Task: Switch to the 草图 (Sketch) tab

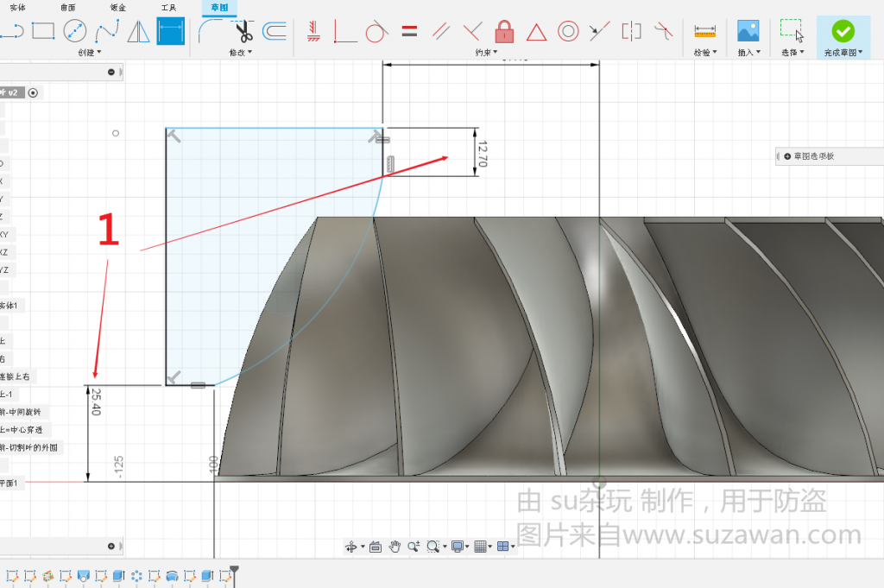Action: (219, 7)
